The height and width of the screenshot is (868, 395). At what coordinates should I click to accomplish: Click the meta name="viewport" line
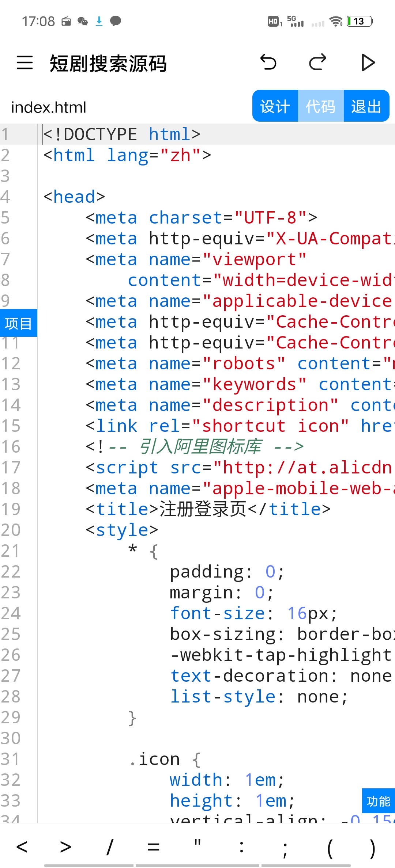click(196, 259)
